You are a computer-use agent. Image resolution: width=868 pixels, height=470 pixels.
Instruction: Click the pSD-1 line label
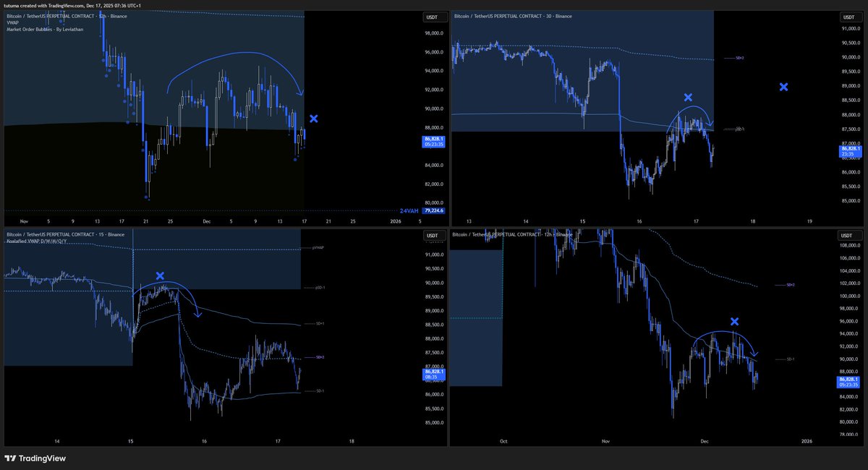[x=320, y=288]
